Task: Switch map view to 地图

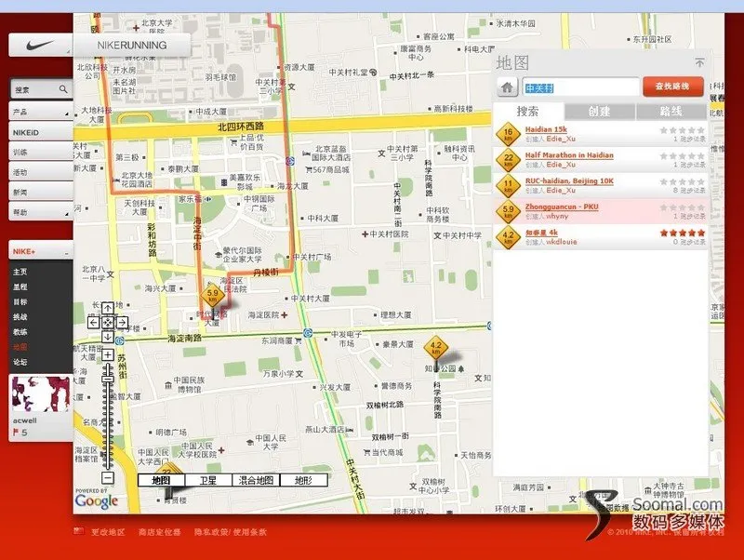Action: point(161,480)
